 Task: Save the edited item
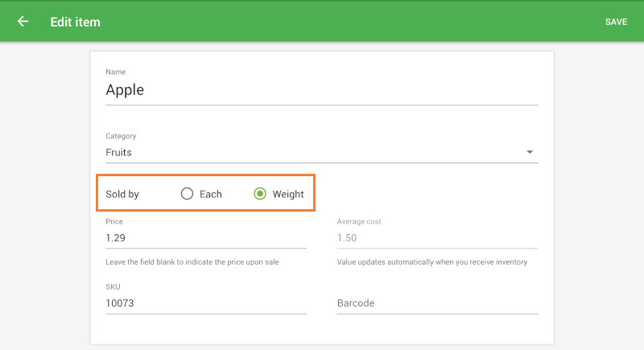pos(616,22)
